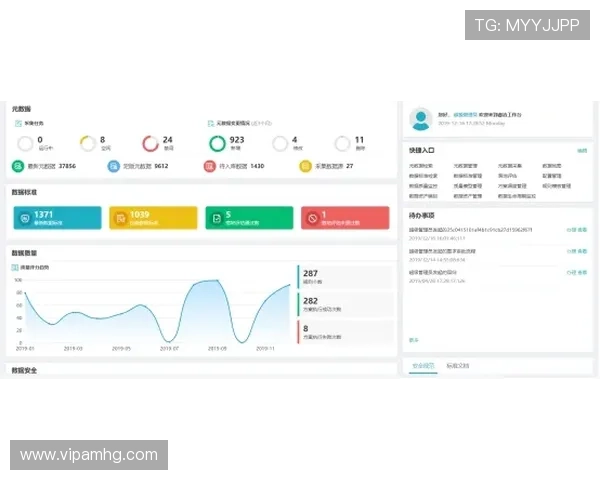Screen dimensions: 600x480
Task: Open the view link of the first to-do item
Action: [583, 229]
